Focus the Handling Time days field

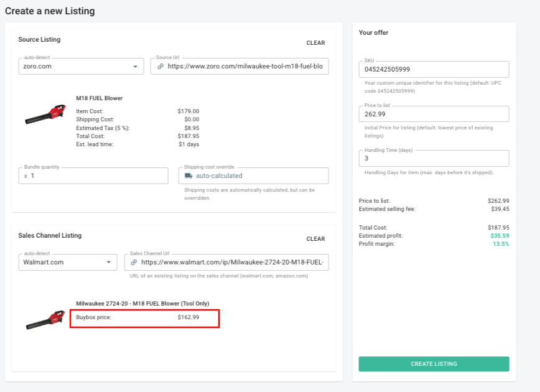(x=434, y=159)
